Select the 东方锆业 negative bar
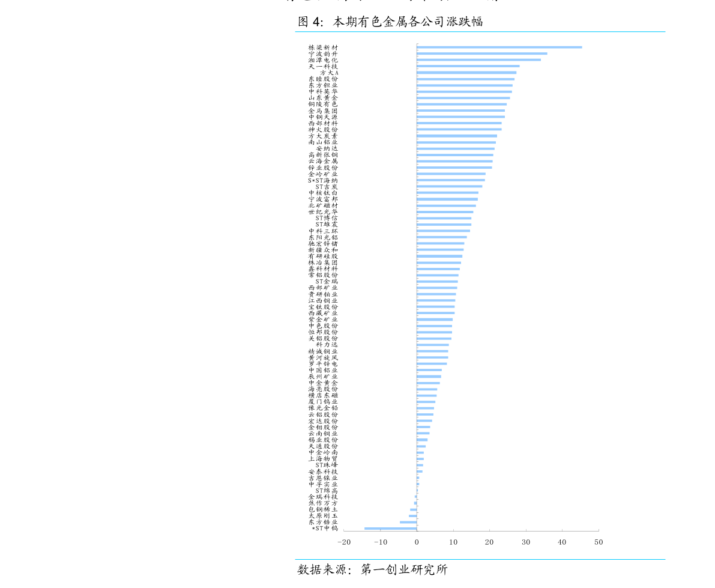715x588 pixels. point(408,523)
